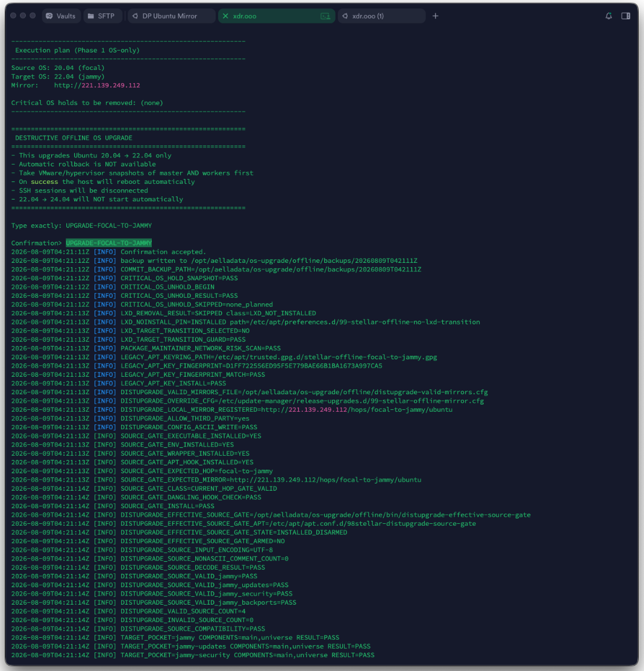Click DISTUPGRADE_EFFECTIVE_SOURCE_GATE_ARMED=NO line
Screen dimensions: 644x671
(x=148, y=541)
